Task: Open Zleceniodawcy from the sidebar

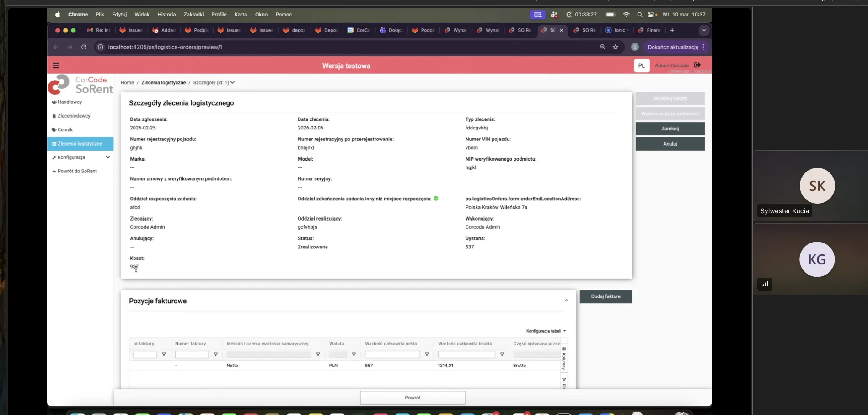Action: [x=74, y=116]
